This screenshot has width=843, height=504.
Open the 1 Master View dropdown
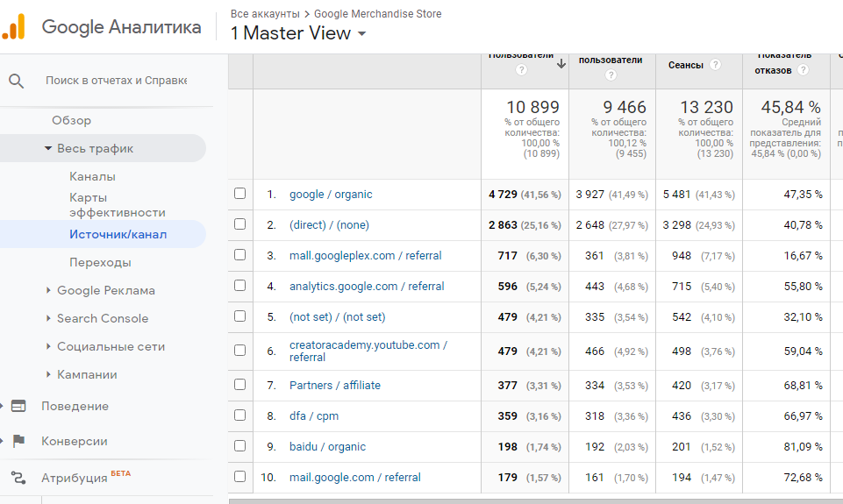tap(298, 33)
